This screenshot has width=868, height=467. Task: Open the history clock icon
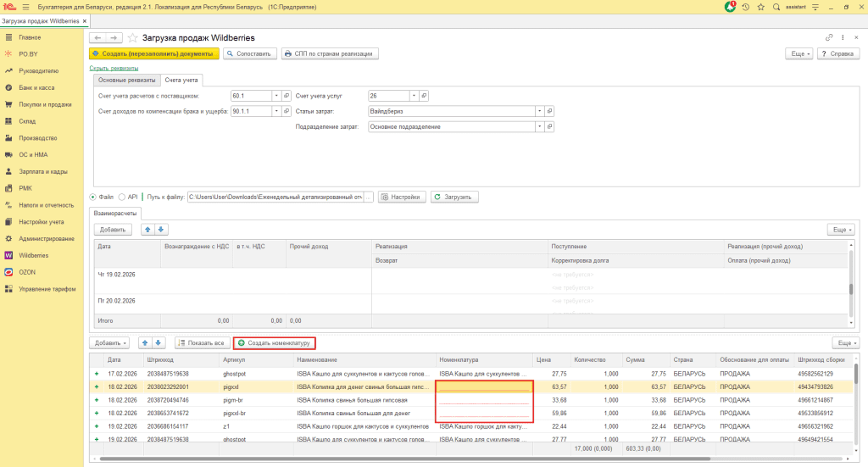[x=745, y=7]
